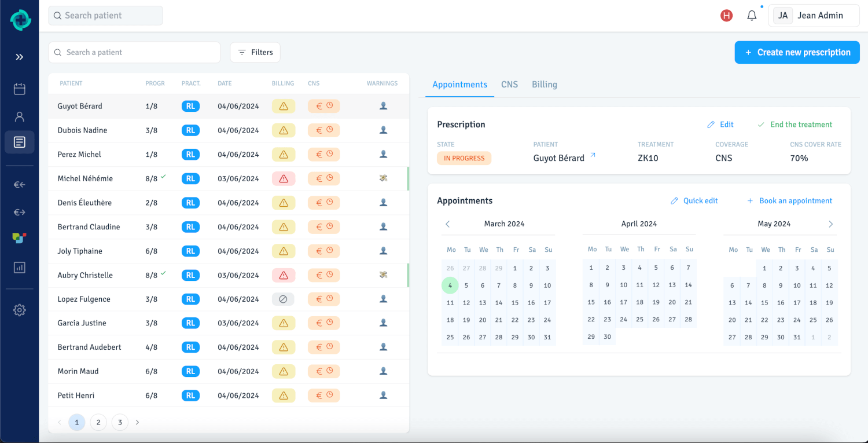The width and height of the screenshot is (868, 443).
Task: Open Jean Admin user menu
Action: pos(814,16)
